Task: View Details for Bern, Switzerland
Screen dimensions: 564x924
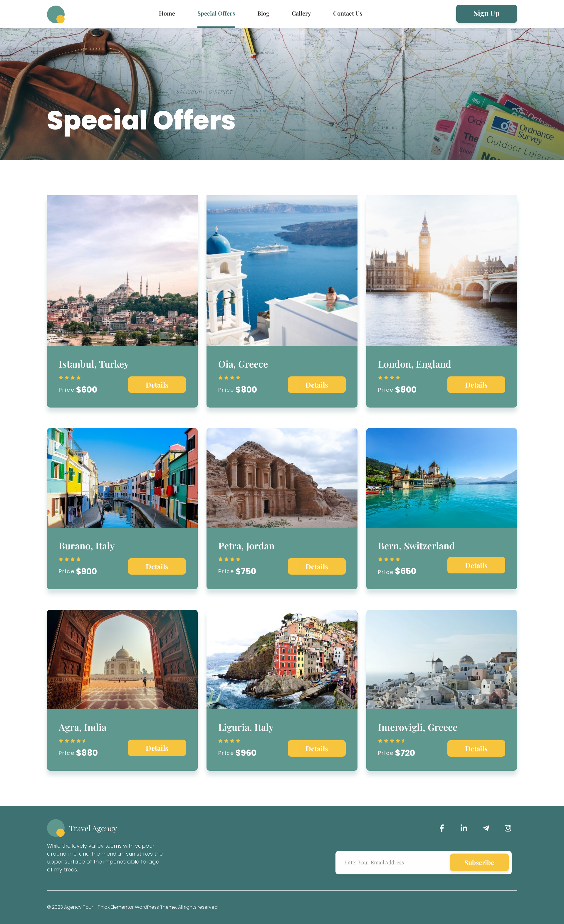Action: click(x=476, y=565)
